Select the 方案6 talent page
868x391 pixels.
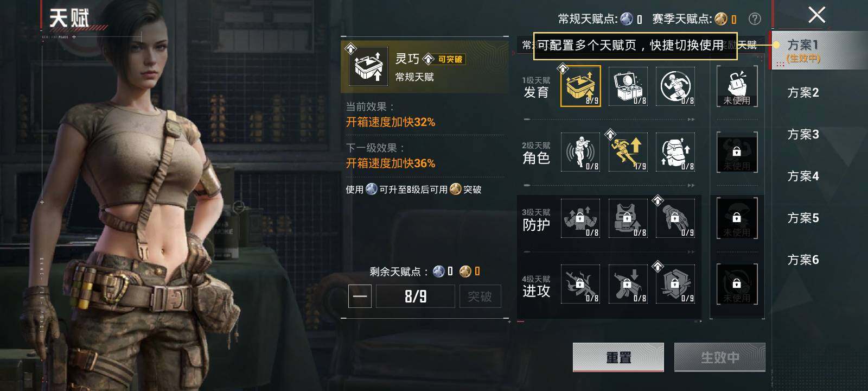(803, 260)
